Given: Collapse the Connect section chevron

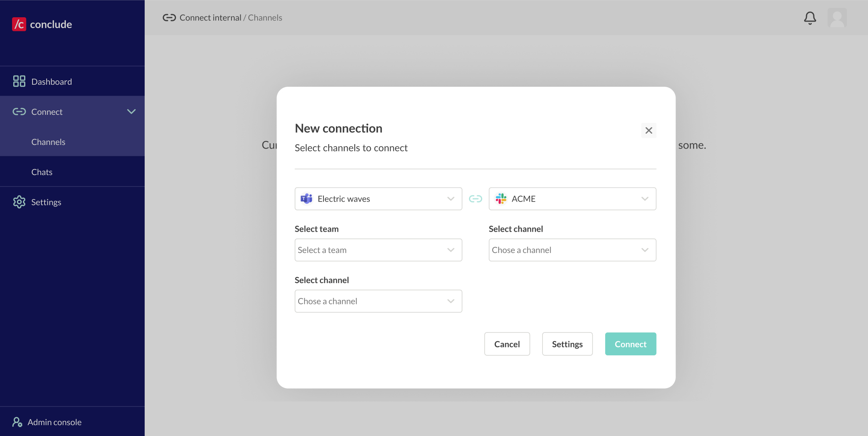Looking at the screenshot, I should (x=131, y=112).
